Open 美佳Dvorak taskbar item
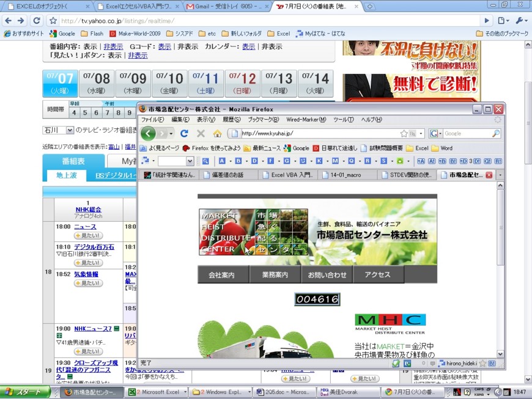This screenshot has height=399, width=532. (x=347, y=392)
